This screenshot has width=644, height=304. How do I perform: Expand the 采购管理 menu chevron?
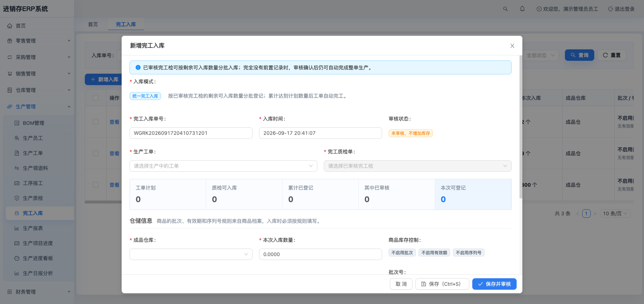click(x=69, y=57)
